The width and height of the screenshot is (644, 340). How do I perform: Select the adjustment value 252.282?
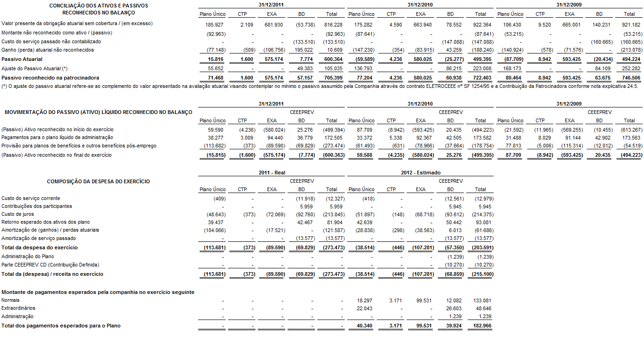(x=631, y=68)
